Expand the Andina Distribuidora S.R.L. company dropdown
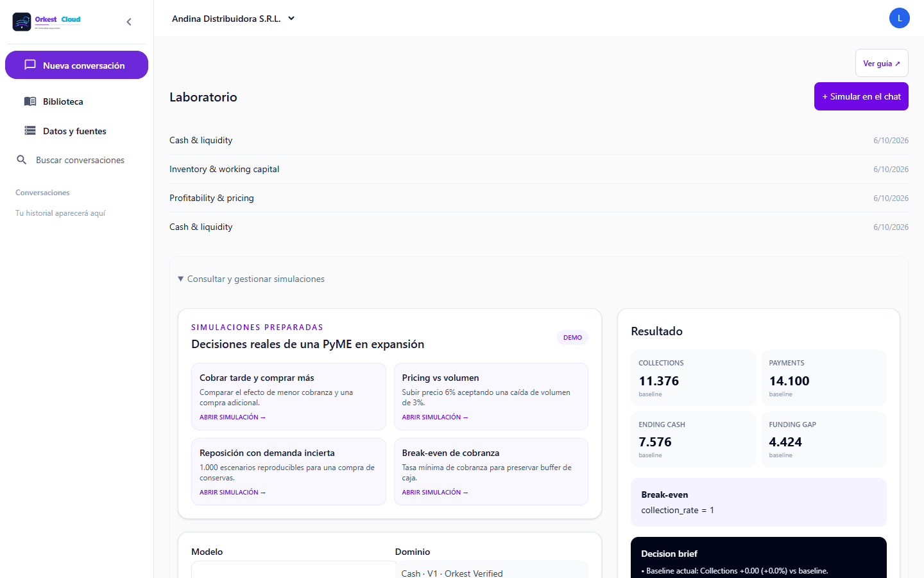Viewport: 924px width, 578px height. pyautogui.click(x=234, y=19)
